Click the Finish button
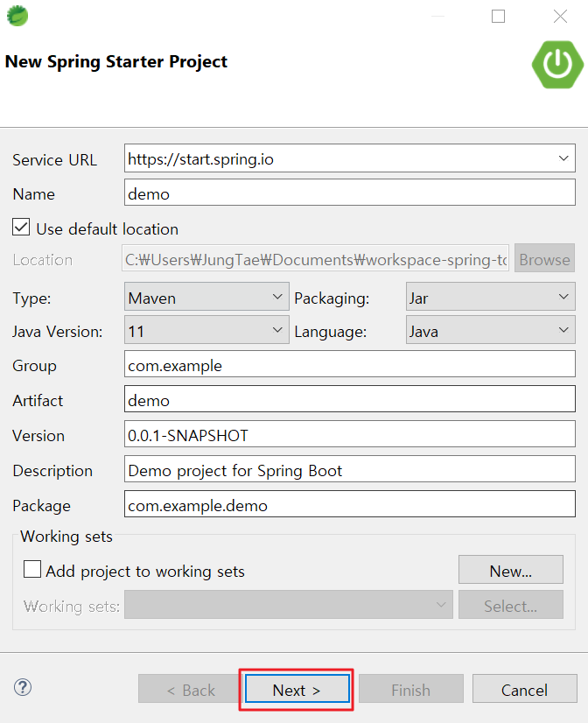Viewport: 588px width, 723px height. pos(411,689)
